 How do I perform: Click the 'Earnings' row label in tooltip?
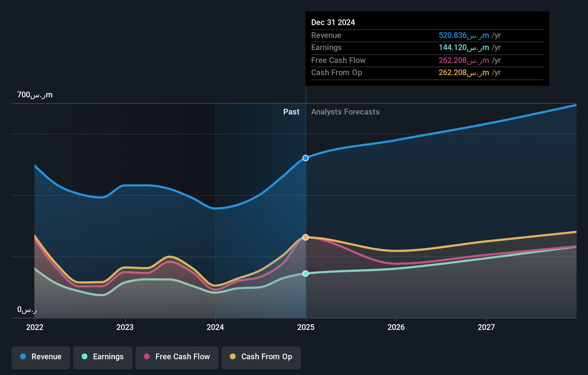click(326, 47)
